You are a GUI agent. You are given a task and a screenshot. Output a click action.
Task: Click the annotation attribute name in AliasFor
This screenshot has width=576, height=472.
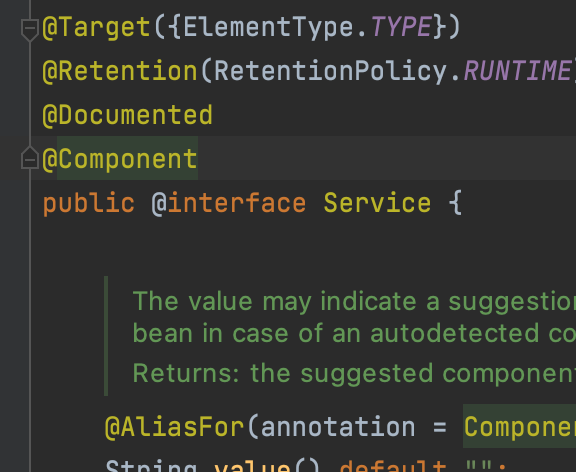coord(338,427)
